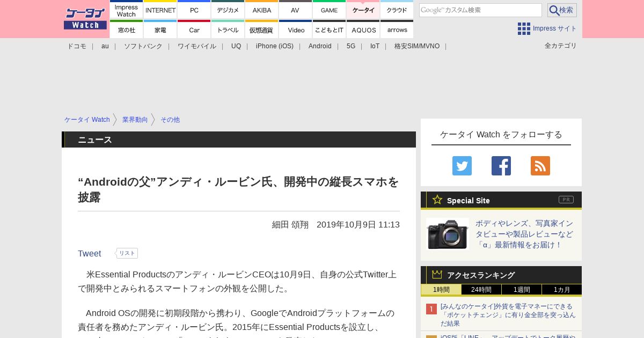The height and width of the screenshot is (338, 644).
Task: Click the article headline about アンディ・ルービン氏
Action: (238, 189)
